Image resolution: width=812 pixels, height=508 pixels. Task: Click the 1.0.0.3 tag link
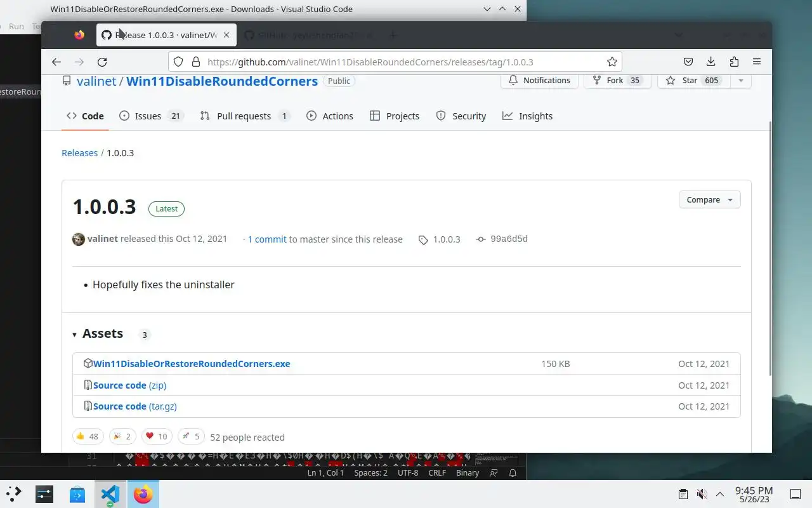click(440, 239)
